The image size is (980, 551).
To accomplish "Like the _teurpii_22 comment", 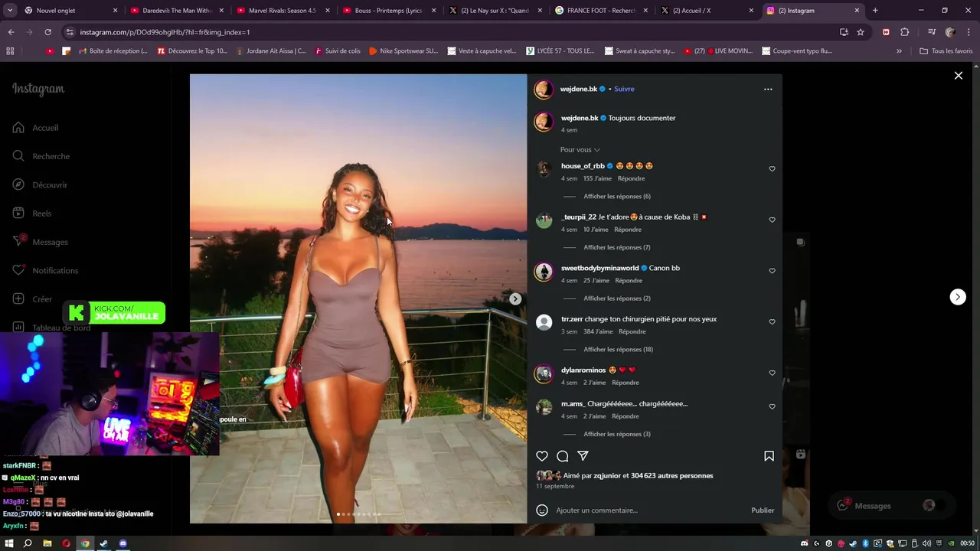I will (x=772, y=220).
